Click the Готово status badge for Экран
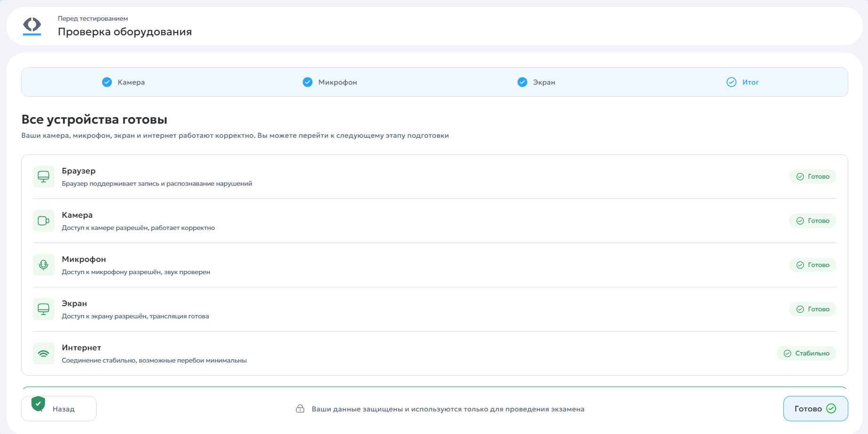868x434 pixels. 813,309
